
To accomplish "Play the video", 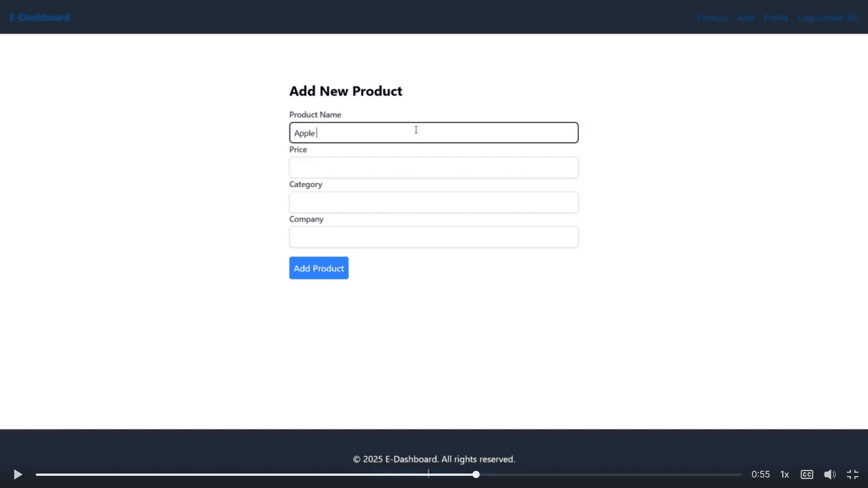I will (18, 474).
